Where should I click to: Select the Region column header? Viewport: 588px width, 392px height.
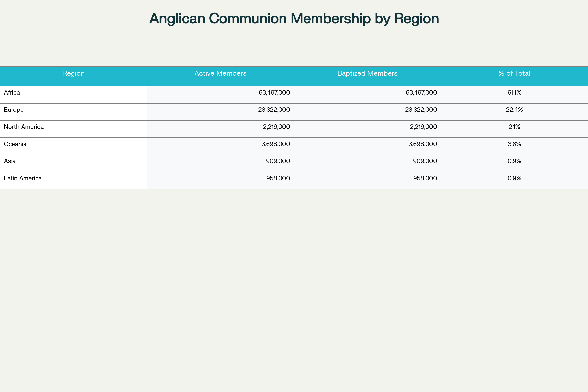tap(73, 73)
